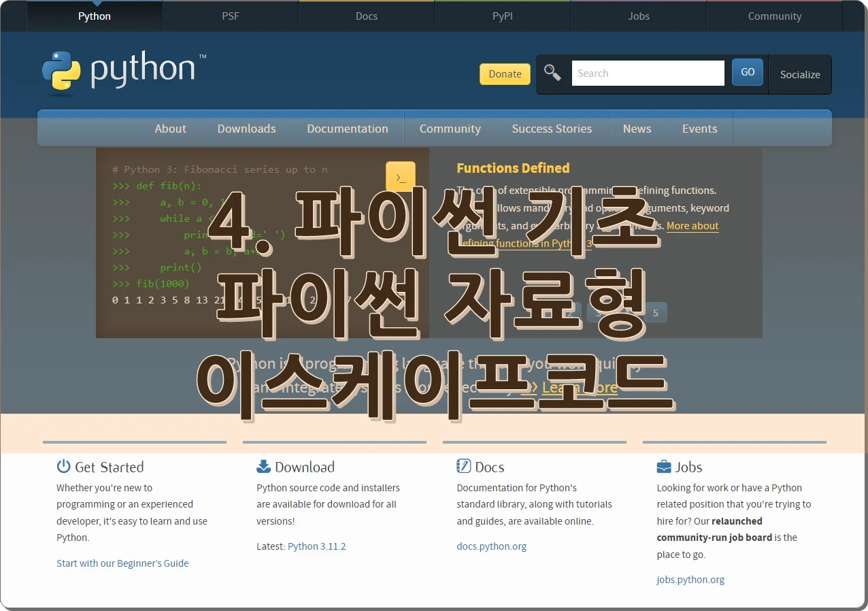Click the Python logo in the header
The height and width of the screenshot is (611, 868).
click(119, 71)
